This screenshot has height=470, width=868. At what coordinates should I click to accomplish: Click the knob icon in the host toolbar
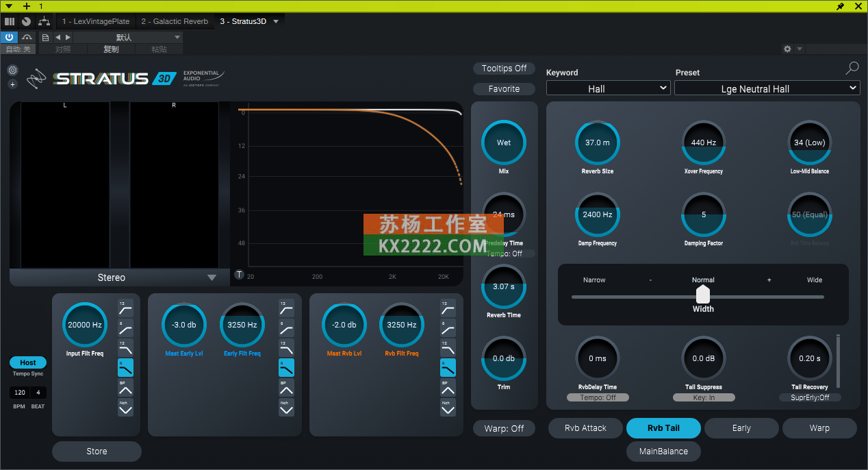coord(26,21)
